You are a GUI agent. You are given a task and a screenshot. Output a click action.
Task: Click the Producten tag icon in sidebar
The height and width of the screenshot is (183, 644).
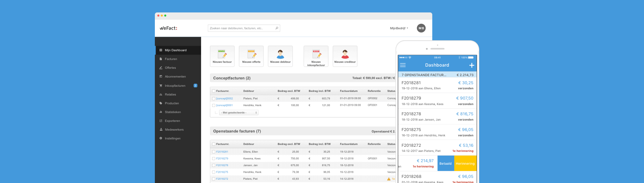(161, 103)
